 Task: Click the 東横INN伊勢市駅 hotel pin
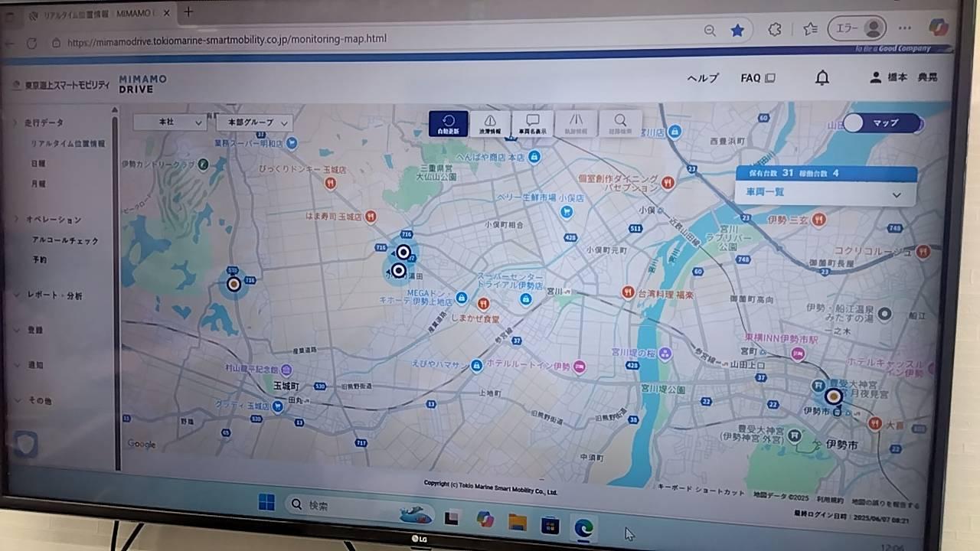tap(799, 354)
